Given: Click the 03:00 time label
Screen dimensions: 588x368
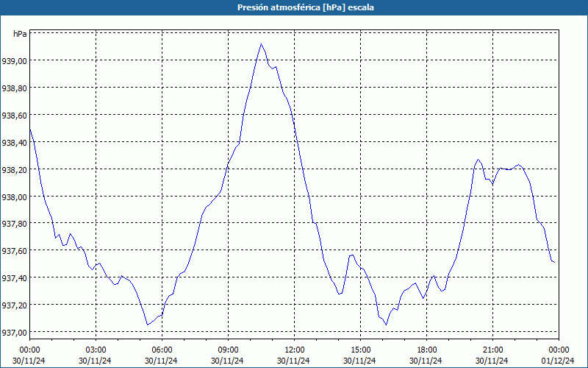Looking at the screenshot, I should click(96, 350).
